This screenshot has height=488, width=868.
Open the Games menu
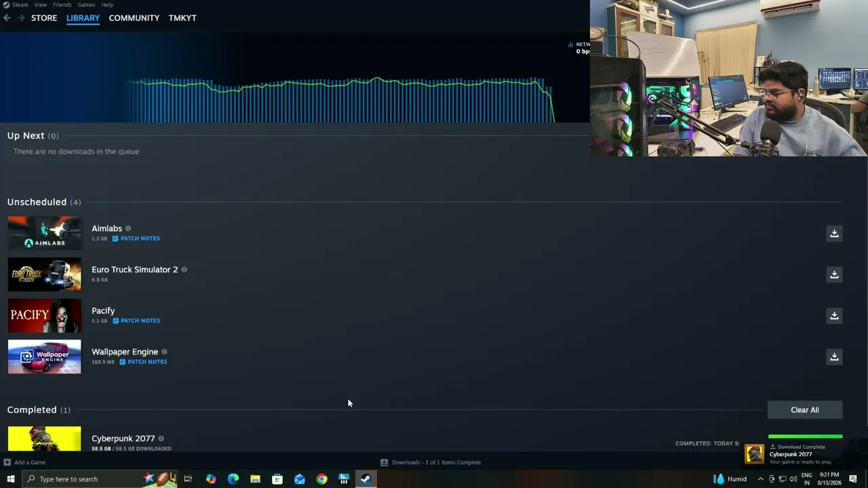coord(86,5)
